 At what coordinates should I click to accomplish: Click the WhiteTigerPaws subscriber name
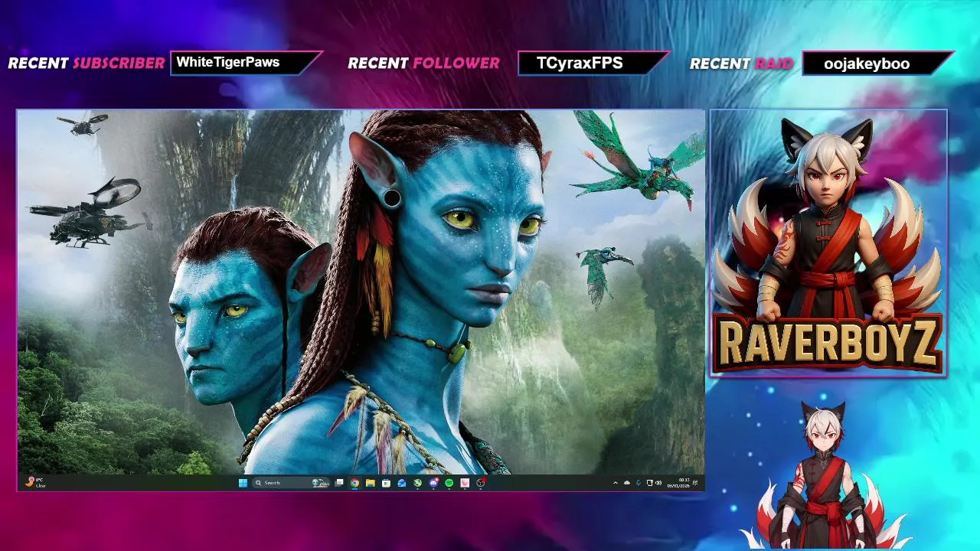227,62
